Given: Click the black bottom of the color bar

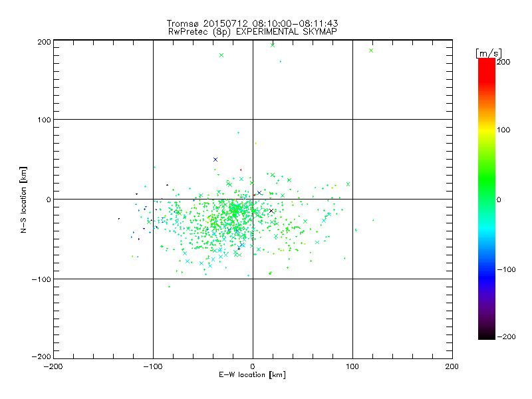Looking at the screenshot, I should [x=486, y=336].
